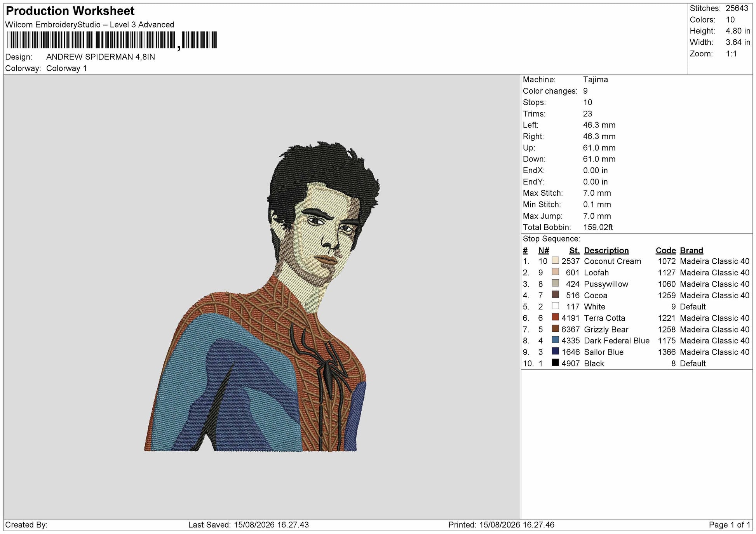Click the 'Default' brand in the White row
Screen dimensions: 756x534
point(693,307)
